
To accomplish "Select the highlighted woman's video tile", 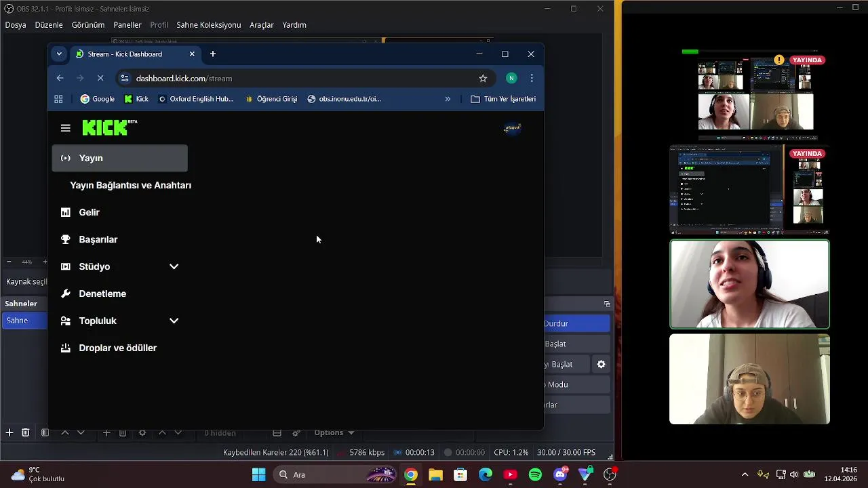I will pos(749,284).
